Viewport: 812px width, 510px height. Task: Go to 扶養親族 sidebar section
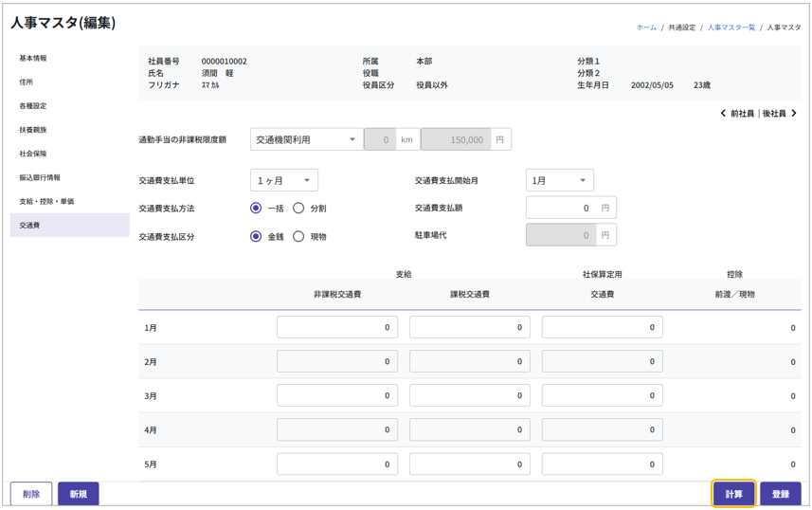[33, 130]
